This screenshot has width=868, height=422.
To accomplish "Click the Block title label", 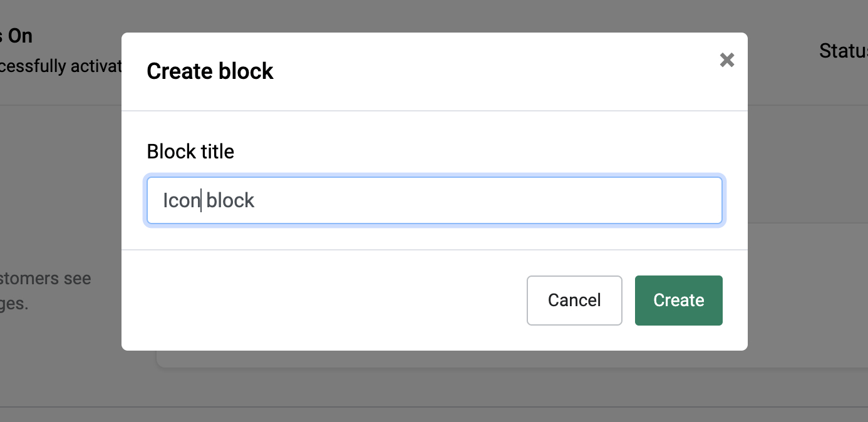I will (x=190, y=151).
